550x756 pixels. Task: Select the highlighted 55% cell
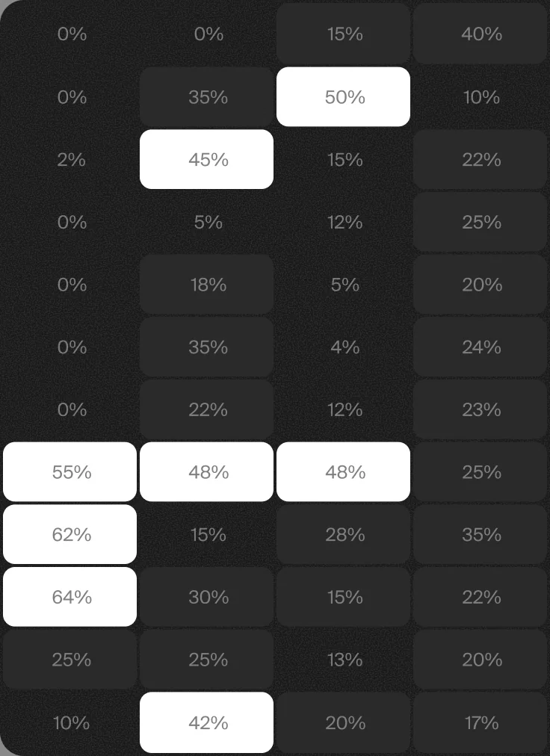70,472
